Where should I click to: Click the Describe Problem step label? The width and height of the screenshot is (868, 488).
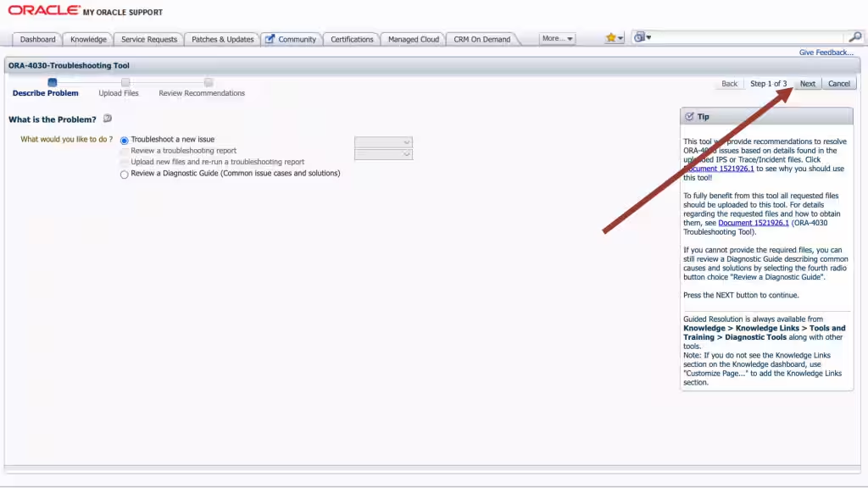(x=46, y=93)
